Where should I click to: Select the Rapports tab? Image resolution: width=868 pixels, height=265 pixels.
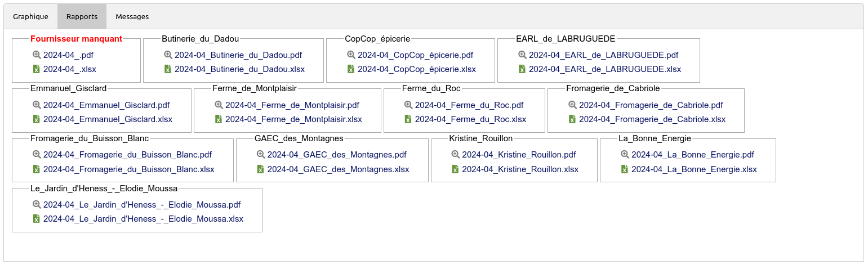pyautogui.click(x=82, y=17)
